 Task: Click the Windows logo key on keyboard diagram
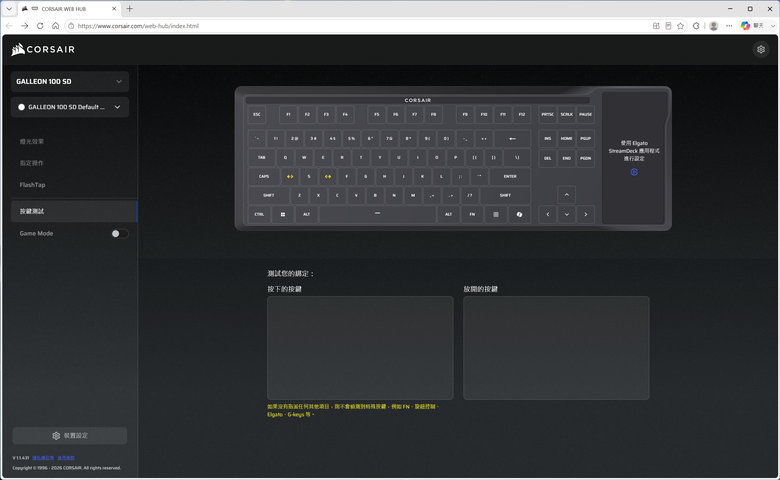click(283, 214)
